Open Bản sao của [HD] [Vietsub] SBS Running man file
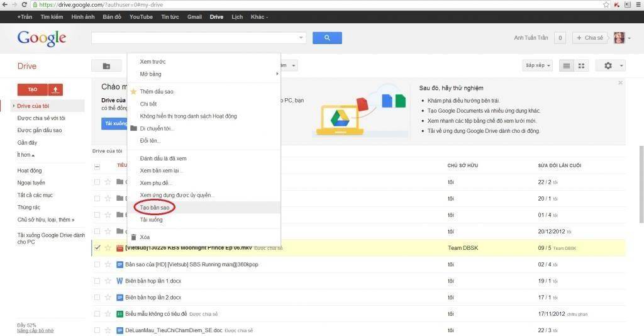The width and height of the screenshot is (644, 336). pos(191,264)
